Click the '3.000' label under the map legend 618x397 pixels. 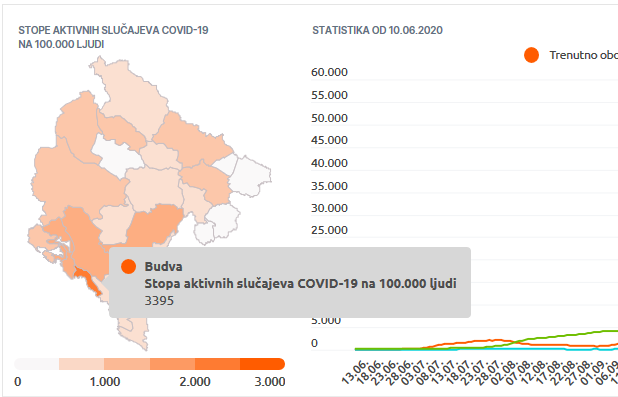click(270, 382)
